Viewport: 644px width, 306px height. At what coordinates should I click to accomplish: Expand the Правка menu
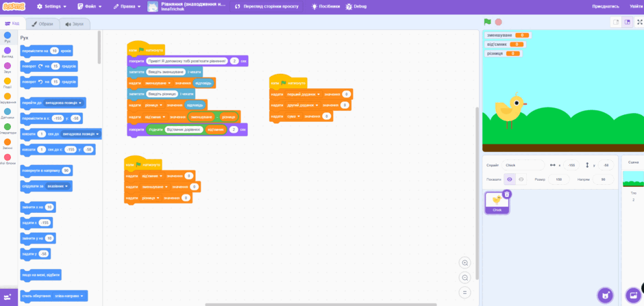[x=127, y=7]
